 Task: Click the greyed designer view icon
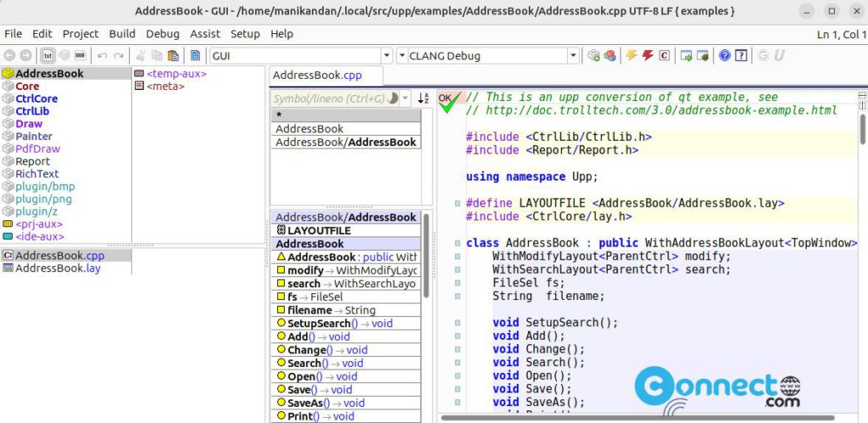pos(64,55)
